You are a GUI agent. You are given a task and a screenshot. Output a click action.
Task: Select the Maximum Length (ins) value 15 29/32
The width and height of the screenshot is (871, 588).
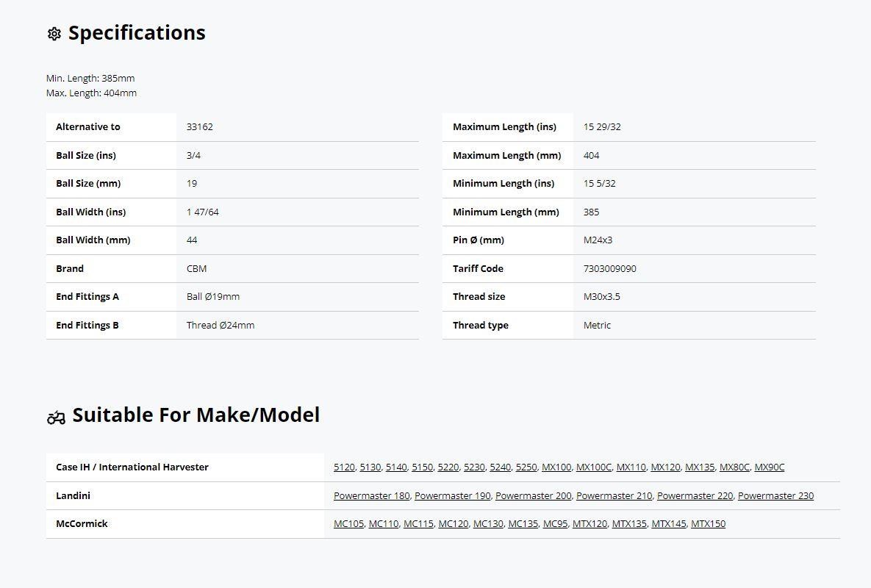pyautogui.click(x=602, y=126)
